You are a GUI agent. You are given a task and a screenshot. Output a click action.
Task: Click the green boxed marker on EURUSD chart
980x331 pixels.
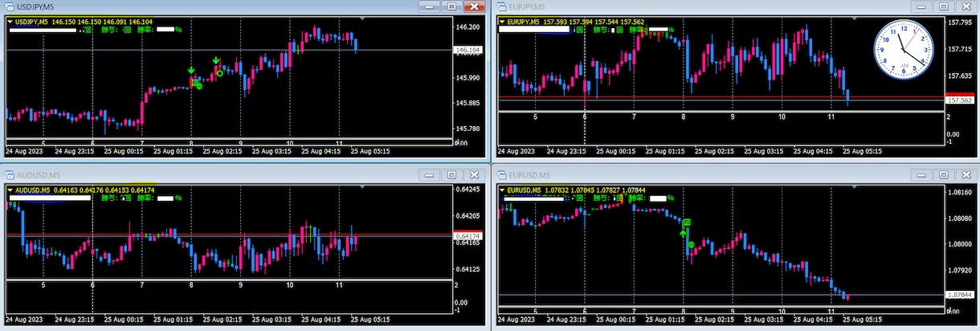click(x=688, y=220)
